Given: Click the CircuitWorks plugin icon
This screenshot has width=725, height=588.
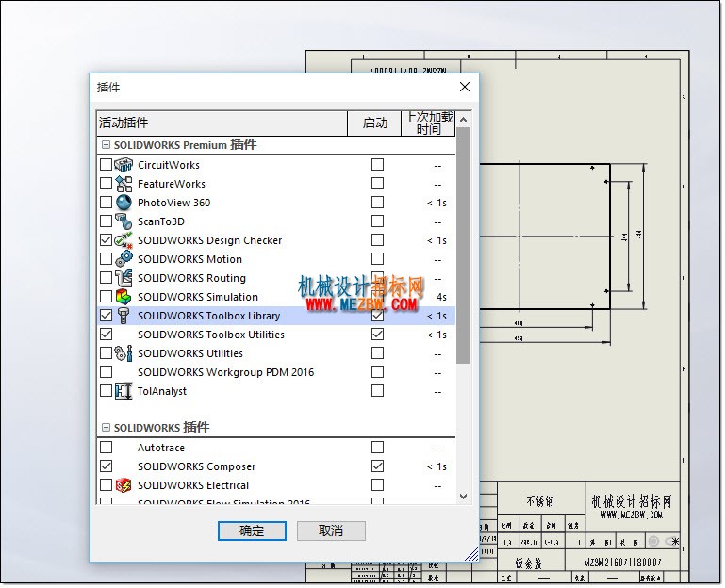Looking at the screenshot, I should (x=124, y=165).
